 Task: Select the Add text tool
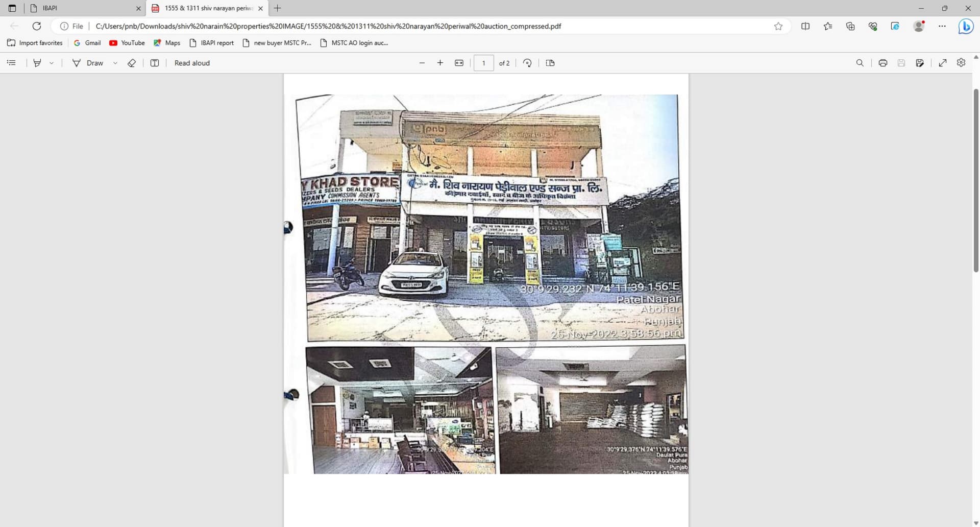coord(155,63)
